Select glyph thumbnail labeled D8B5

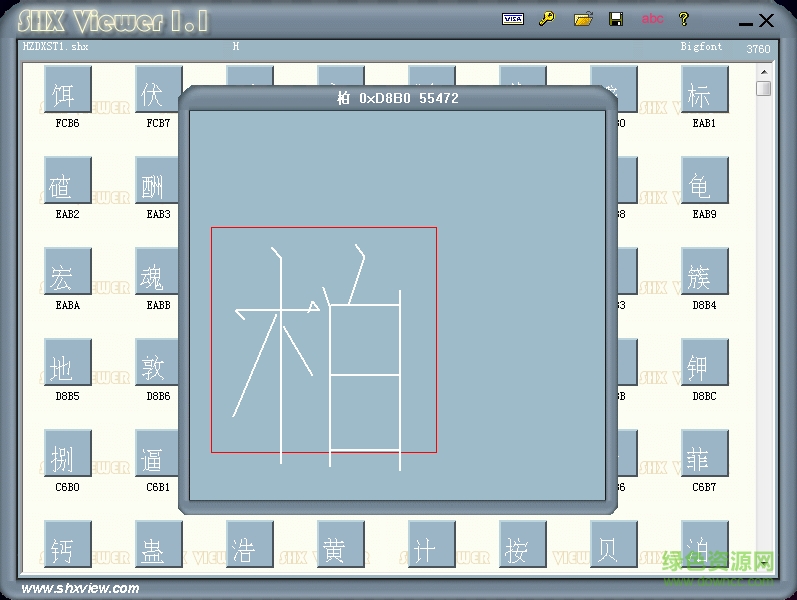[x=68, y=363]
